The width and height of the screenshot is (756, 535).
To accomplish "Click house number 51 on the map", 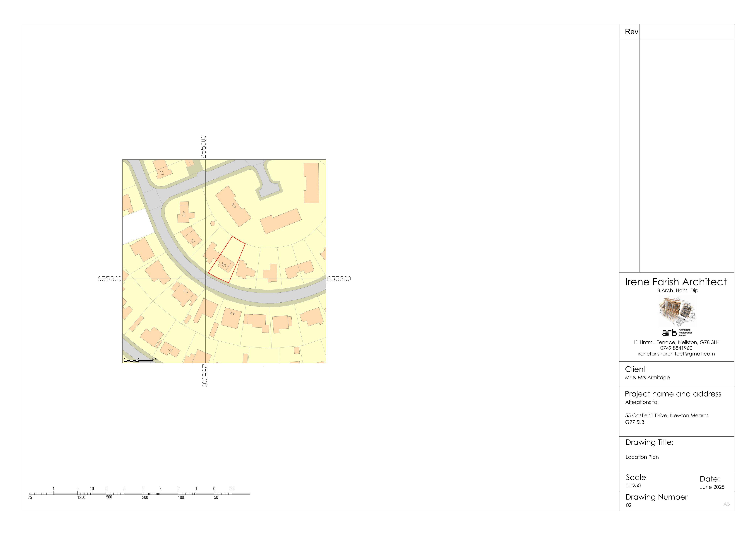I will coord(193,241).
